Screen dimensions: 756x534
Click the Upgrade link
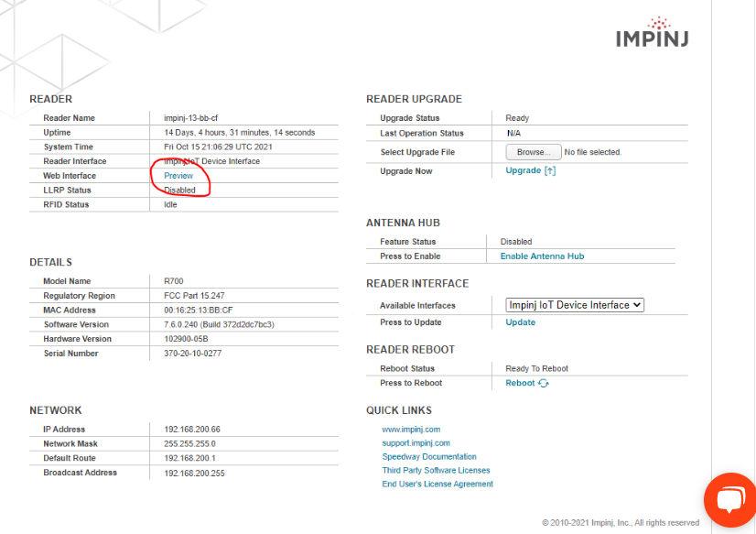(530, 170)
